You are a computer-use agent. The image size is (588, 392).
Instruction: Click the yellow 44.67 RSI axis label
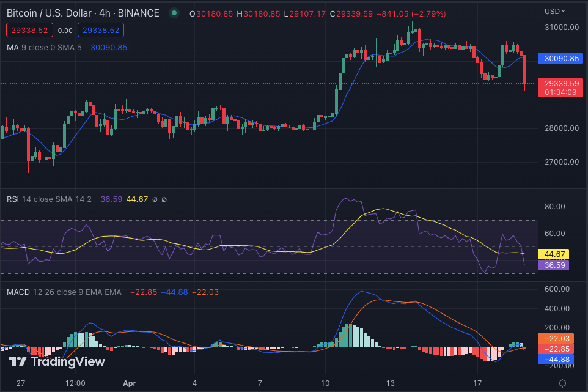tap(554, 254)
